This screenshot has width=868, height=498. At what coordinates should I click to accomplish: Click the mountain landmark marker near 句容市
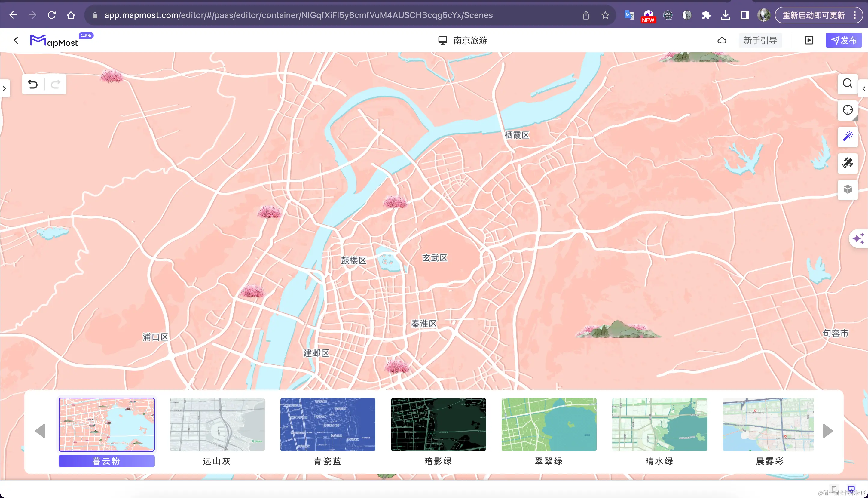618,329
